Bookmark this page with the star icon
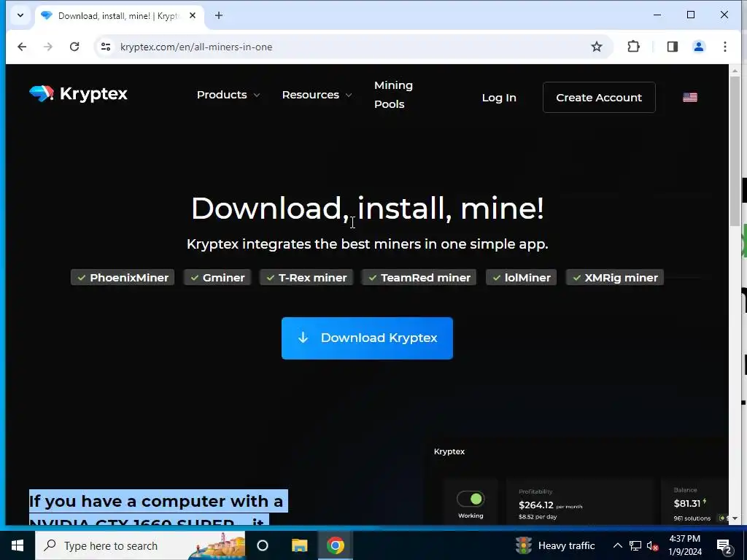The width and height of the screenshot is (747, 560). [597, 47]
